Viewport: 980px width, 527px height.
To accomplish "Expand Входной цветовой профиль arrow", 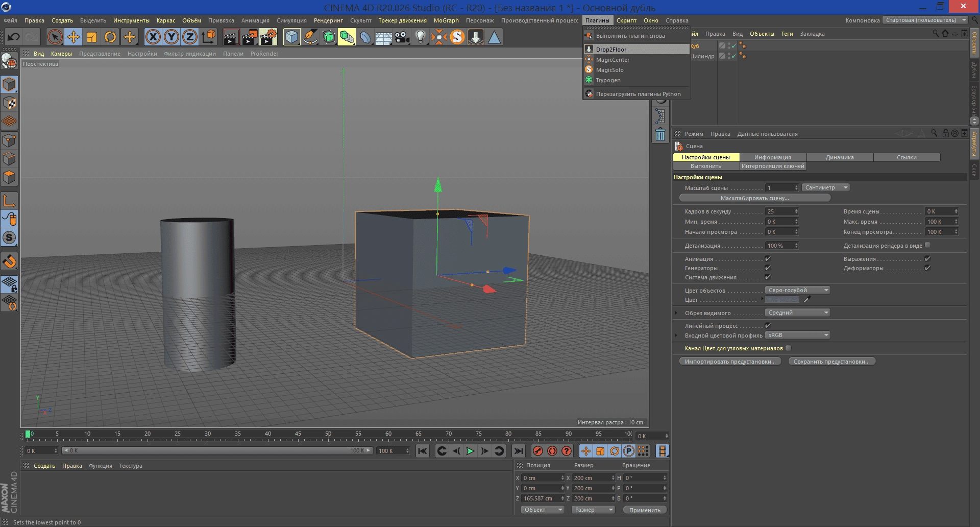I will pos(676,336).
